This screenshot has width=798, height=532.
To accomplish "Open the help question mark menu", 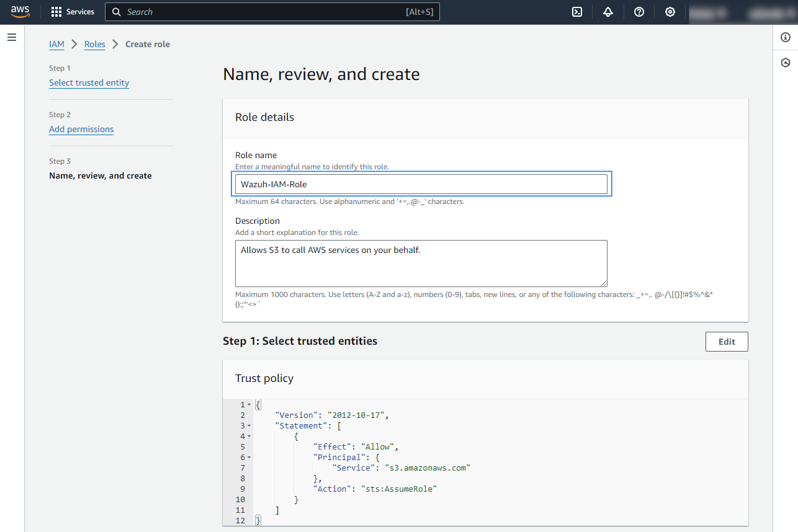I will [639, 12].
